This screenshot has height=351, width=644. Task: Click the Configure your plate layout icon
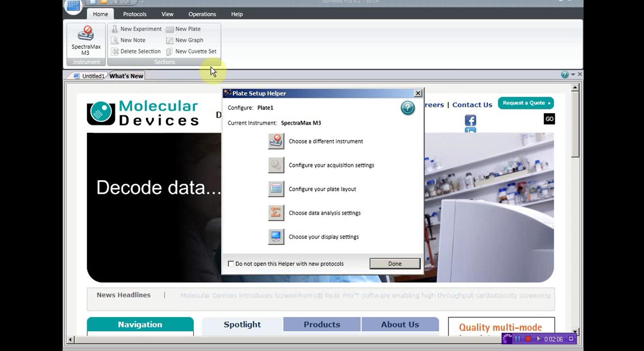point(276,189)
